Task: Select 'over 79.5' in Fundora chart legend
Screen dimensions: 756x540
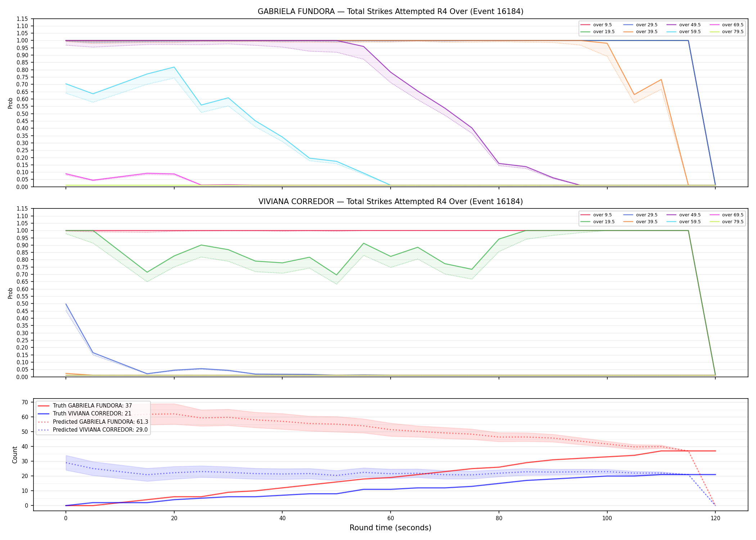Action: (x=726, y=32)
